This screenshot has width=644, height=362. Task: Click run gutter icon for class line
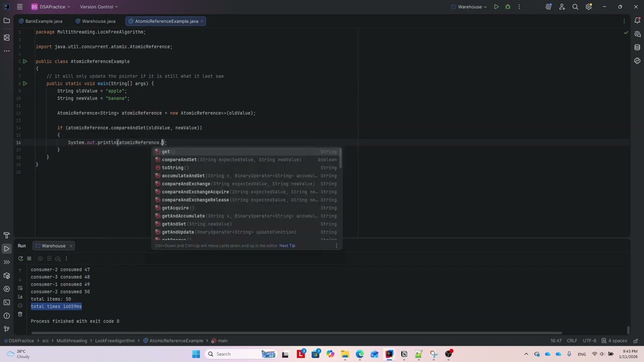[x=25, y=61]
